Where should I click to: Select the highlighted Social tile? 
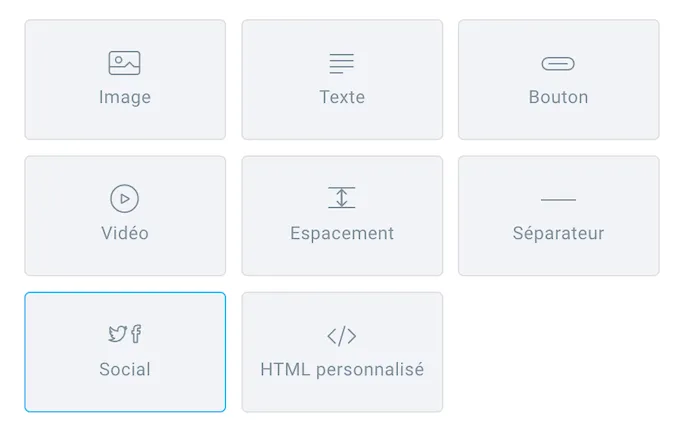(125, 352)
